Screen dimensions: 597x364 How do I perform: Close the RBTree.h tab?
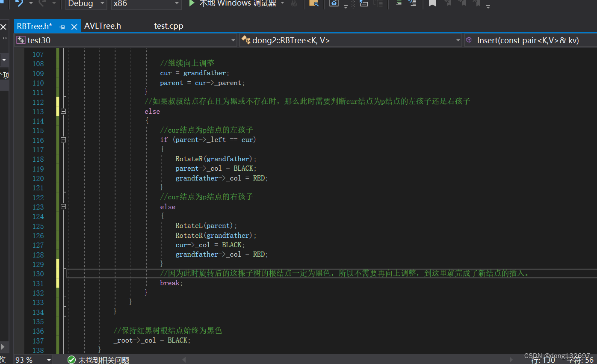point(74,27)
